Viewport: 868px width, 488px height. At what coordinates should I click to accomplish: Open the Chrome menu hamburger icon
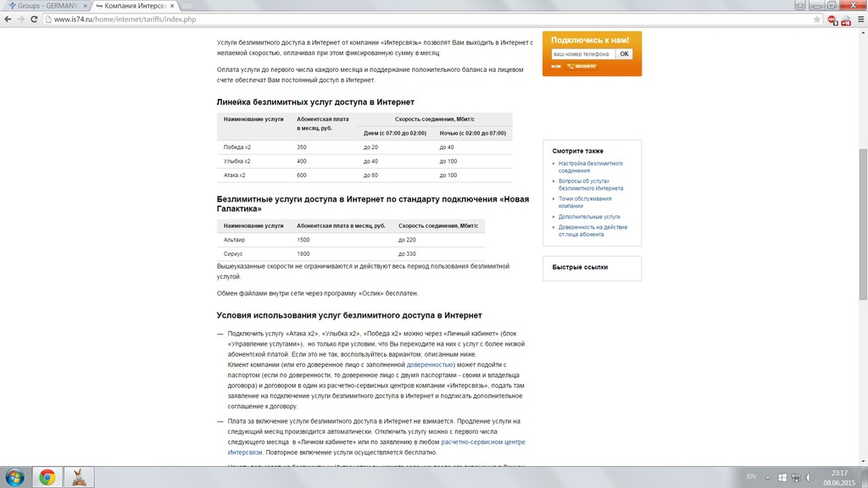click(861, 19)
